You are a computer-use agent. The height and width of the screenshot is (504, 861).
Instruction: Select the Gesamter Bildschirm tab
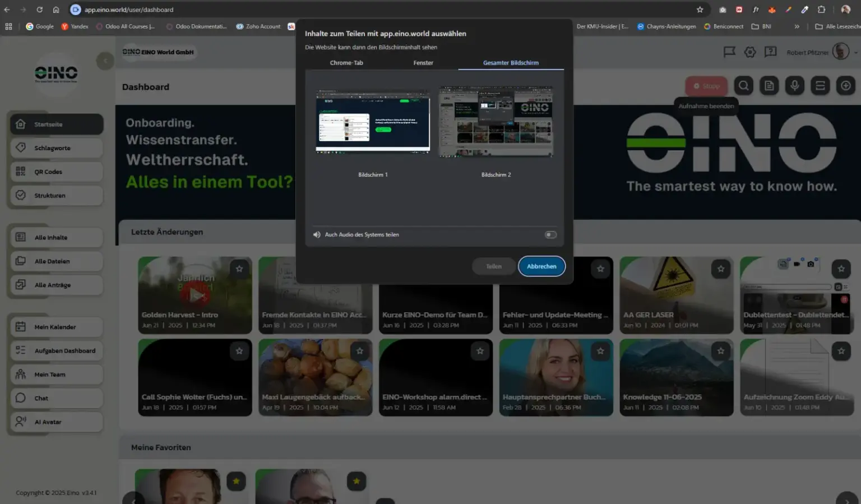511,63
